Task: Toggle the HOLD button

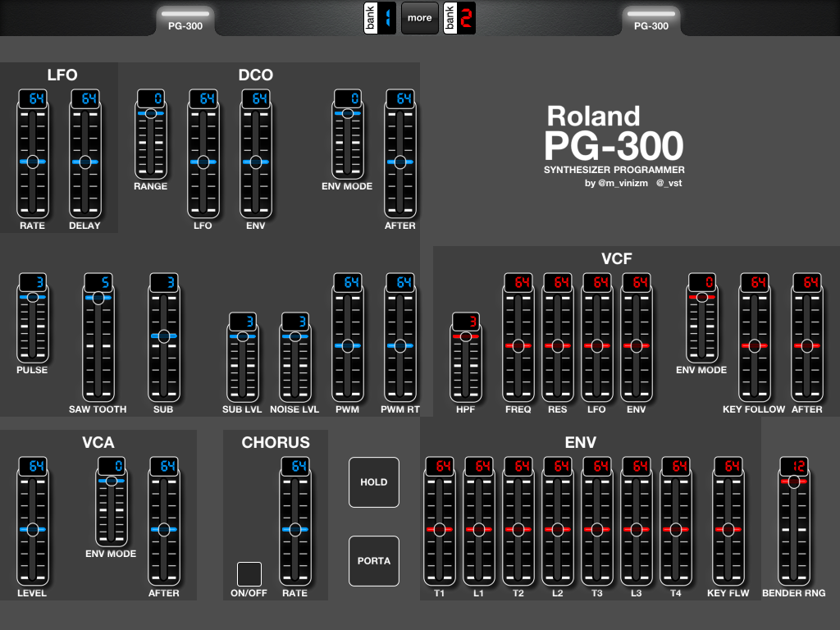Action: pyautogui.click(x=374, y=482)
